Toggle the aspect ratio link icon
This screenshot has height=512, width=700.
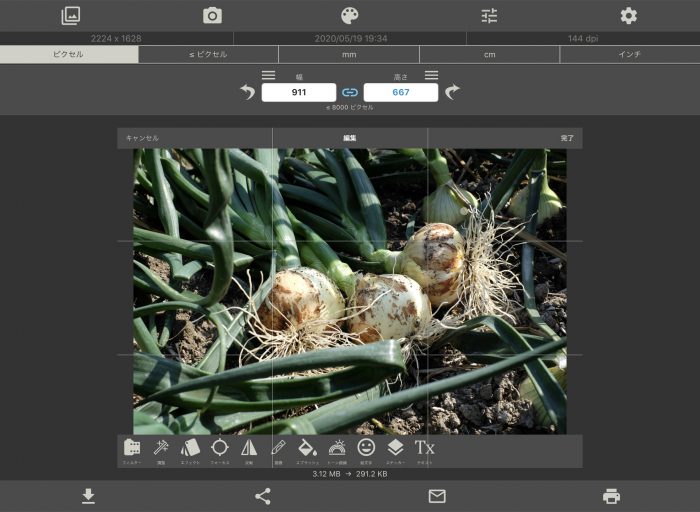[350, 92]
